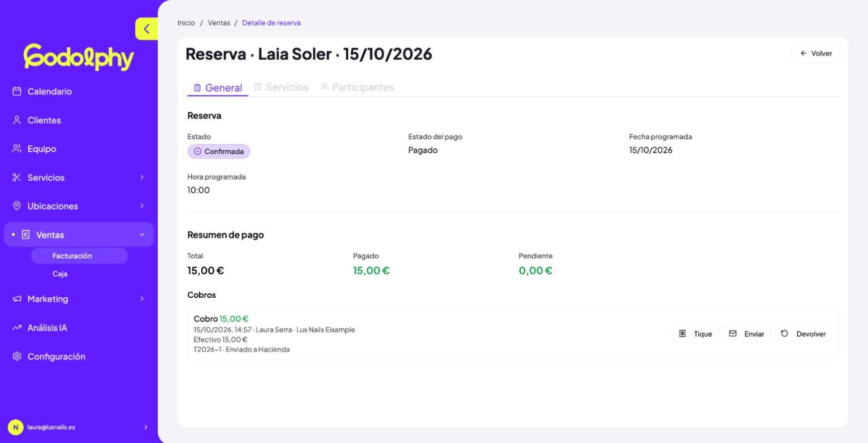Image resolution: width=868 pixels, height=443 pixels.
Task: Click the Marketing megaphone icon
Action: (x=17, y=299)
